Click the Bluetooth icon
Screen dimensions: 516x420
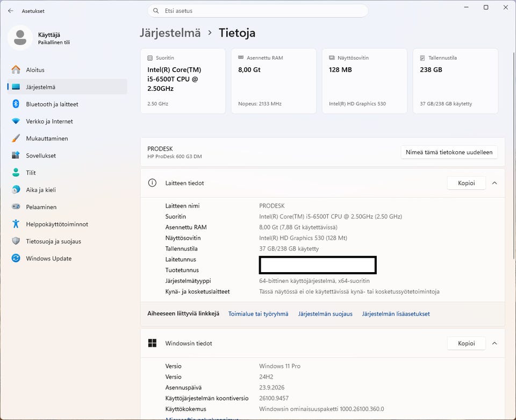click(x=16, y=104)
